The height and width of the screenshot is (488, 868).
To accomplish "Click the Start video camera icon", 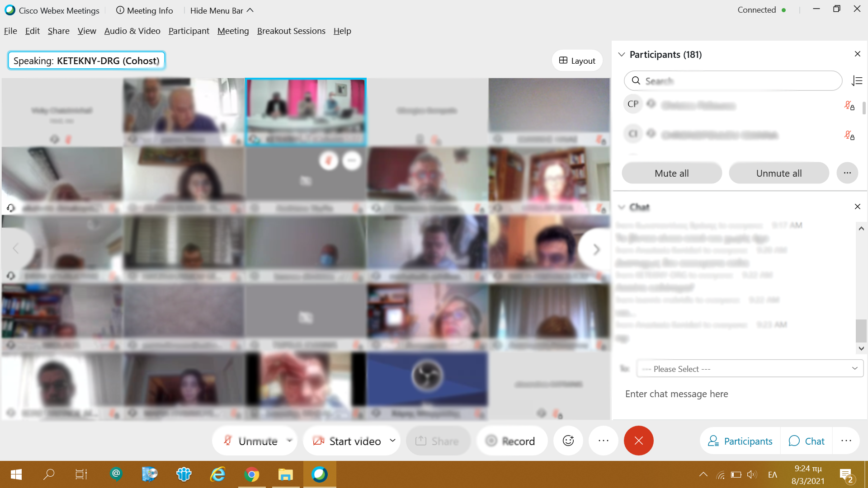I will pos(318,441).
